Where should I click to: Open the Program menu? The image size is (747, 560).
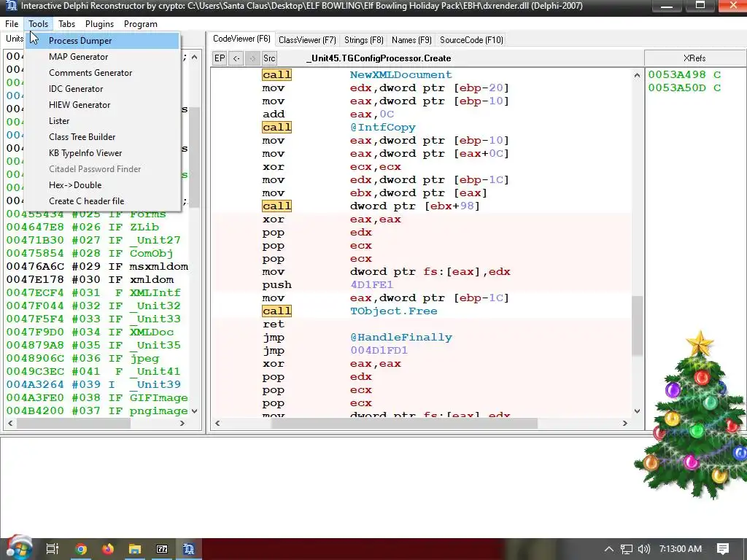tap(141, 24)
